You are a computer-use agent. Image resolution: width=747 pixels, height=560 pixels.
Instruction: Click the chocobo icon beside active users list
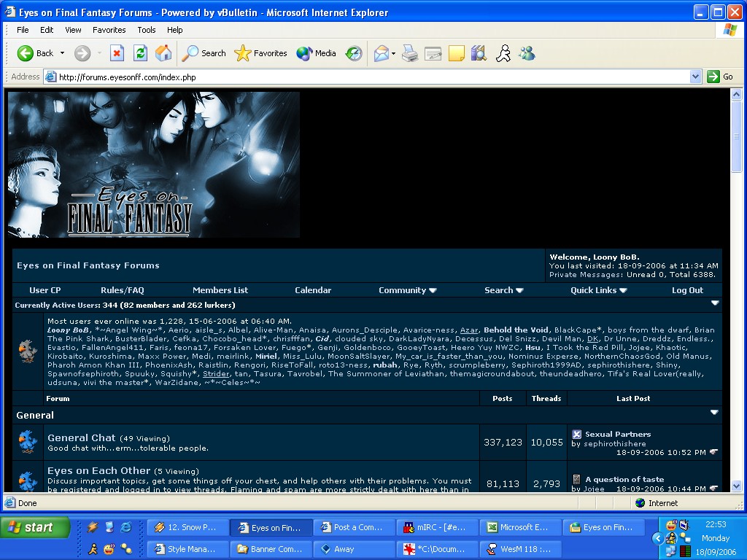click(x=28, y=351)
